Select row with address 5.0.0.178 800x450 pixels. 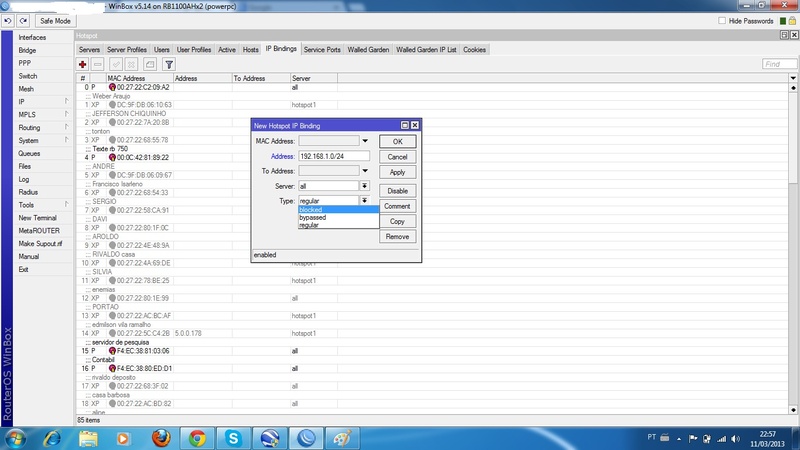point(434,333)
